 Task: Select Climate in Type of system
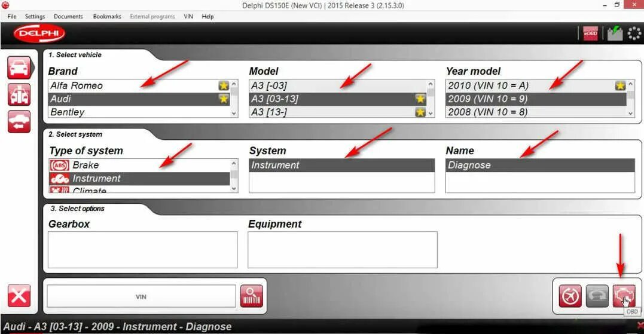pyautogui.click(x=139, y=189)
